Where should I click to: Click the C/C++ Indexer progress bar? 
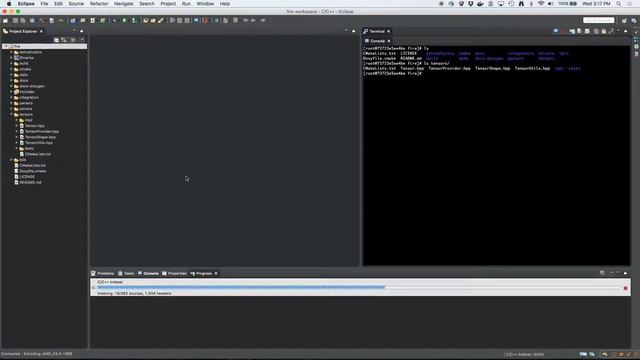coord(358,288)
